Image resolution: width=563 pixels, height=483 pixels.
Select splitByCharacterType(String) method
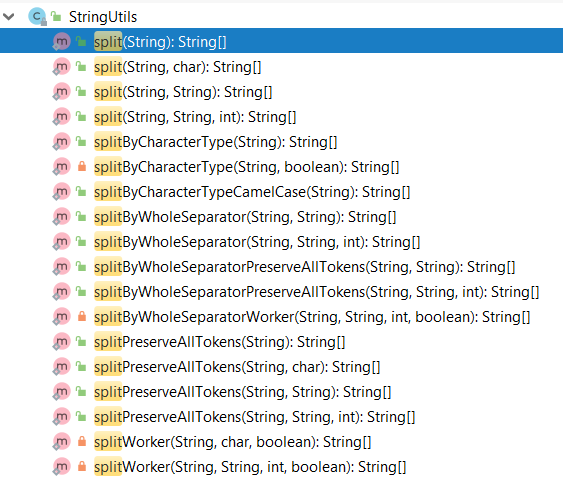215,142
